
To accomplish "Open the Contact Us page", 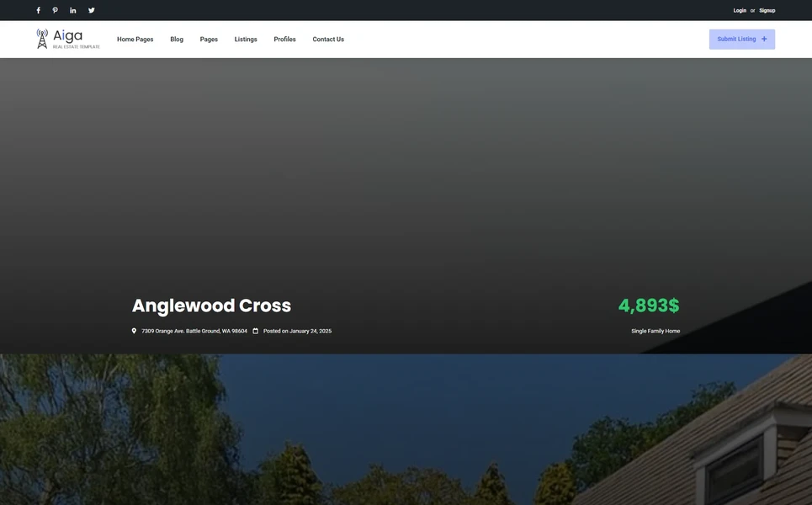I will (x=328, y=39).
